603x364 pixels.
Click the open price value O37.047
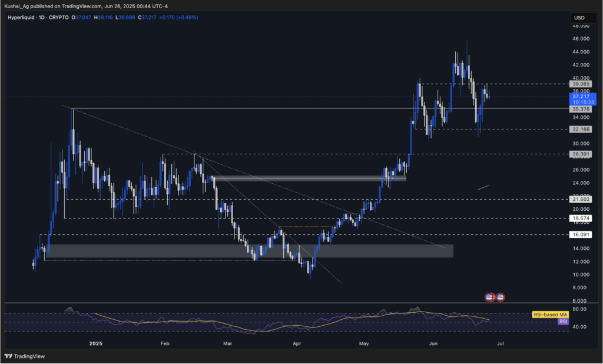point(81,17)
